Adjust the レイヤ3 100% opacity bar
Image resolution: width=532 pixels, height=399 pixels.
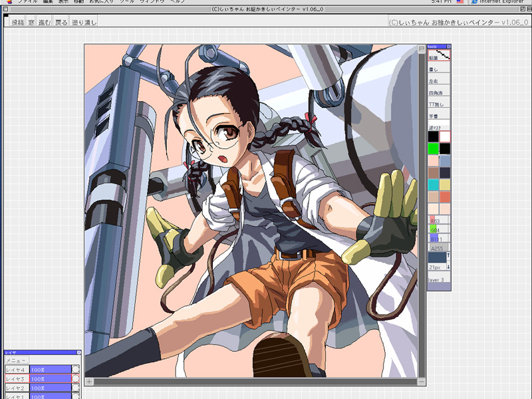coord(51,378)
